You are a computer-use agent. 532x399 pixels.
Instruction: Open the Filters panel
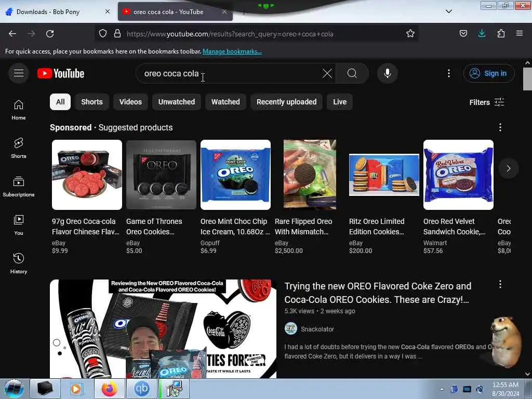(486, 102)
